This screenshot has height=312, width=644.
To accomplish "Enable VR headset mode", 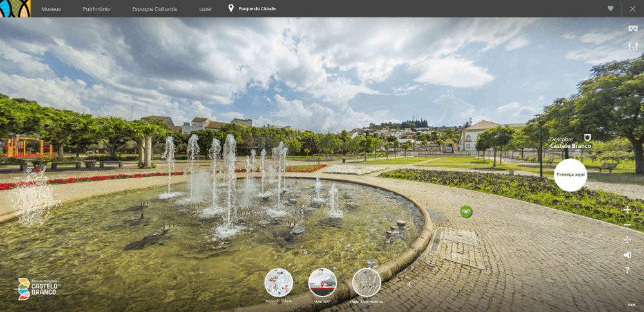I will pyautogui.click(x=632, y=29).
